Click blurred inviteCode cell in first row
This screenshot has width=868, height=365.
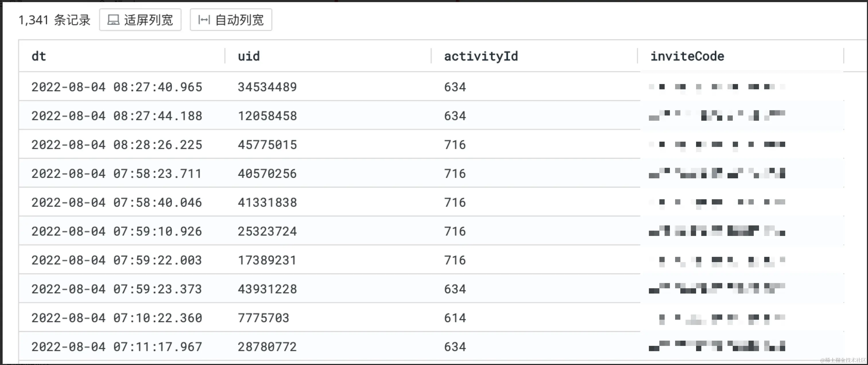717,87
